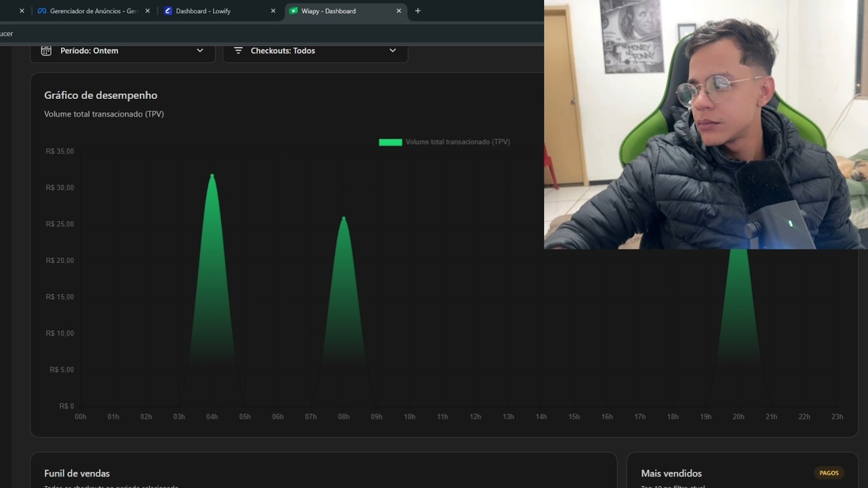Click the R$ 35,00 axis label
The image size is (868, 488).
(60, 151)
